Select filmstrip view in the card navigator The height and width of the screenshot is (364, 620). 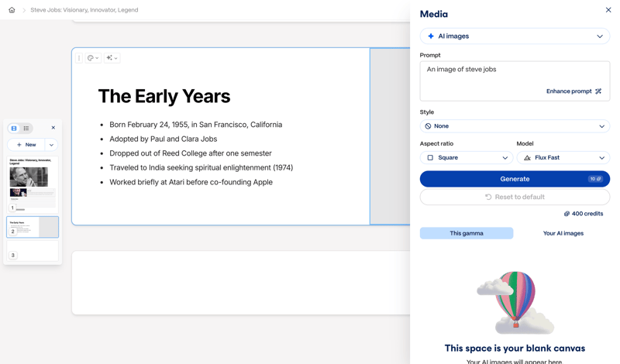point(14,128)
